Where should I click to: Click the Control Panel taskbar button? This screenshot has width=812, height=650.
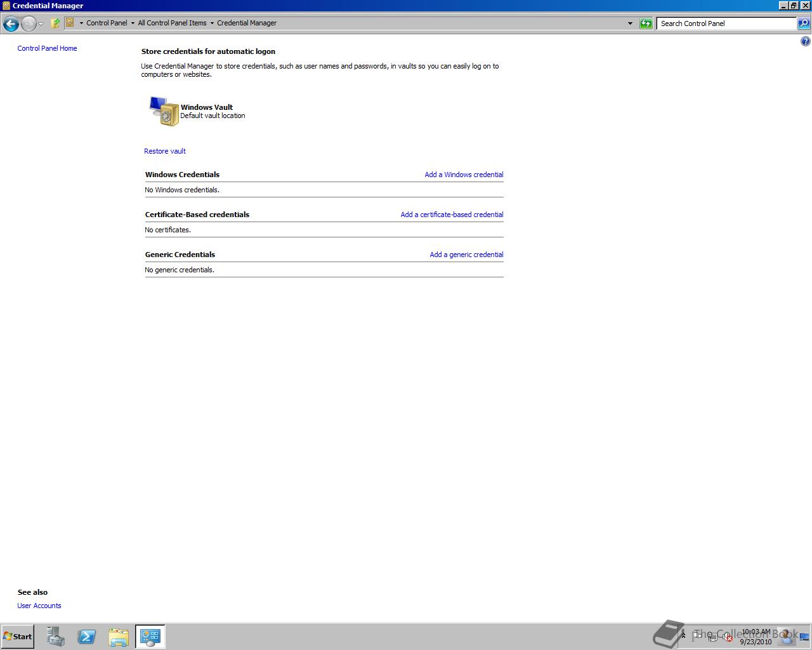[150, 637]
